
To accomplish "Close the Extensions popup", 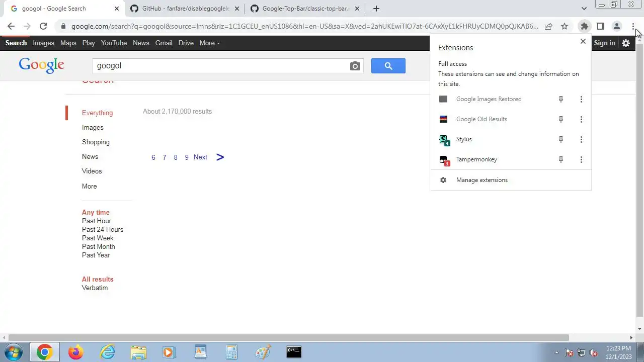I will pyautogui.click(x=583, y=41).
